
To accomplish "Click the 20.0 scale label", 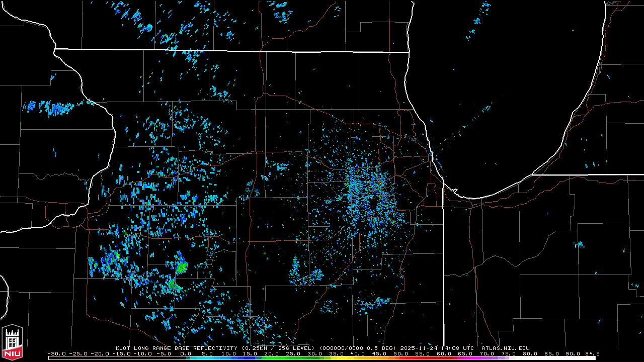I will 272,353.
